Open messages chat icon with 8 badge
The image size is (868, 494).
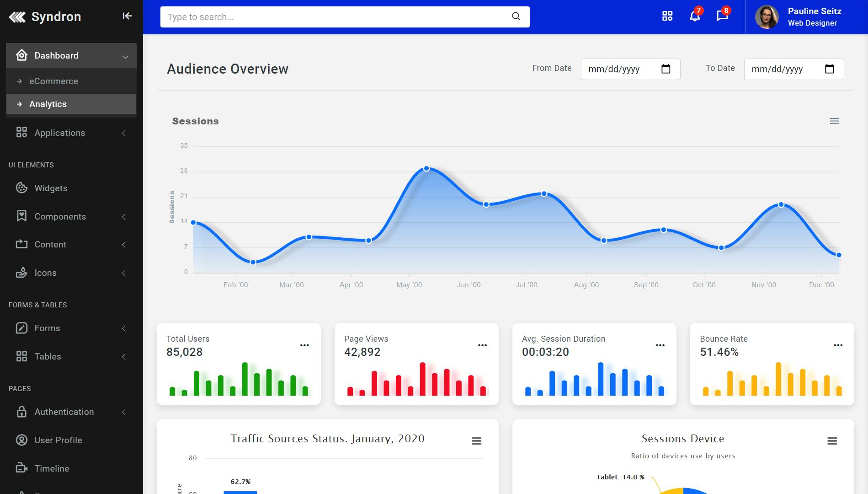(x=722, y=16)
